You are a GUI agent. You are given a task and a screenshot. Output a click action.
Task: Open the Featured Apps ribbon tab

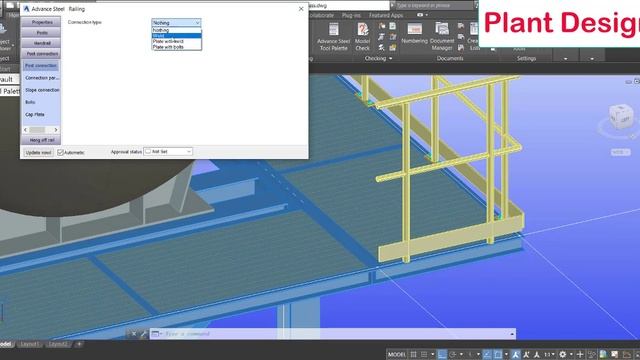[386, 16]
